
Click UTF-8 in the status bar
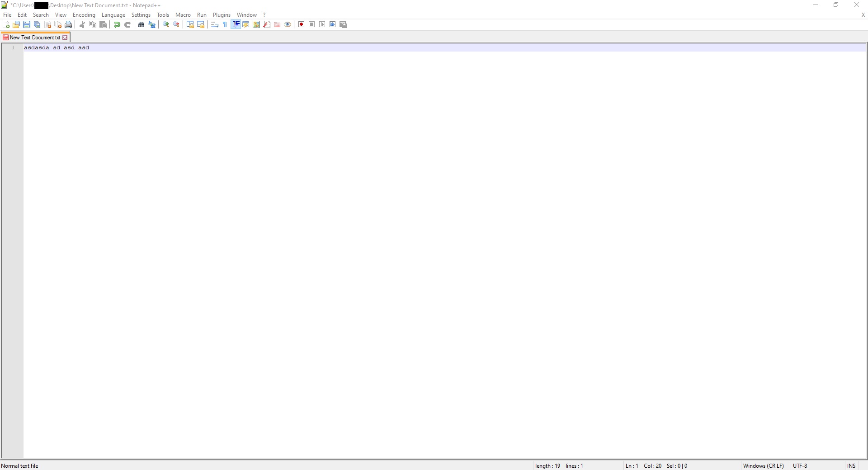[800, 465]
